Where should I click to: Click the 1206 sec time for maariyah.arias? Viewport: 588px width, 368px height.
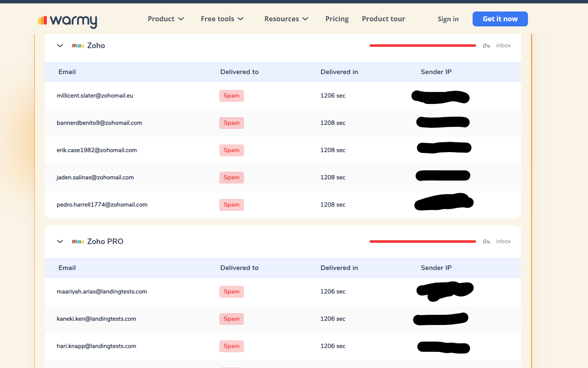[333, 292]
